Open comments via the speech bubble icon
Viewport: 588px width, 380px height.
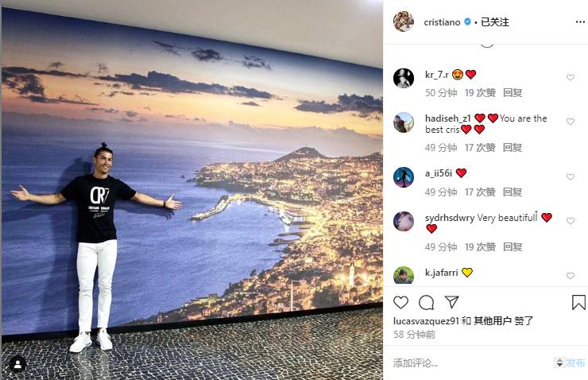426,302
